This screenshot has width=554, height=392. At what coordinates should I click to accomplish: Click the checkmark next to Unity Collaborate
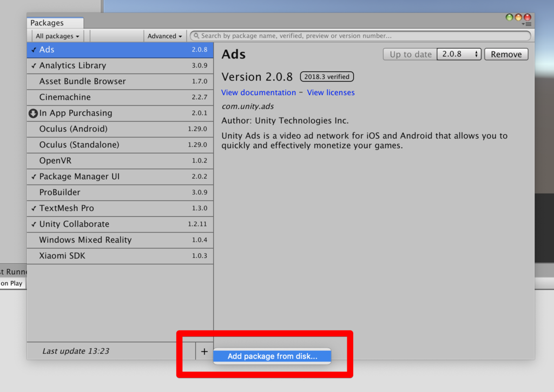point(34,224)
